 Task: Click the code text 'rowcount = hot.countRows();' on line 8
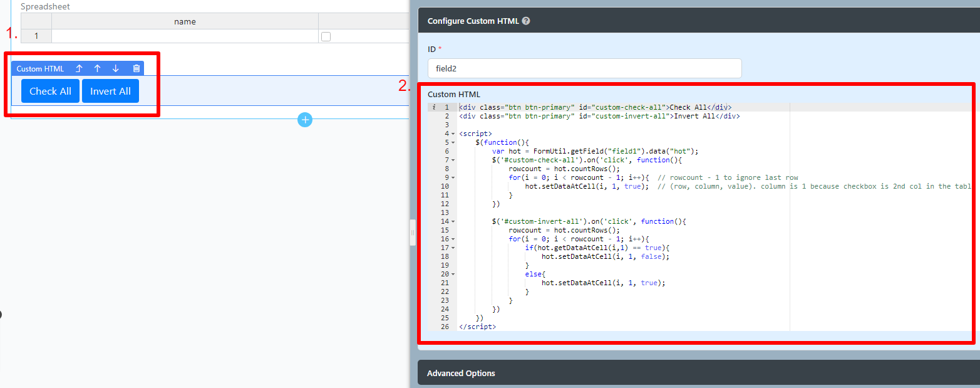pos(564,169)
